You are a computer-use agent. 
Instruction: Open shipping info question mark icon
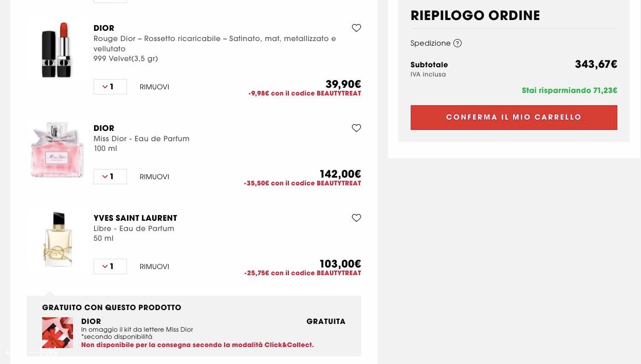point(457,43)
